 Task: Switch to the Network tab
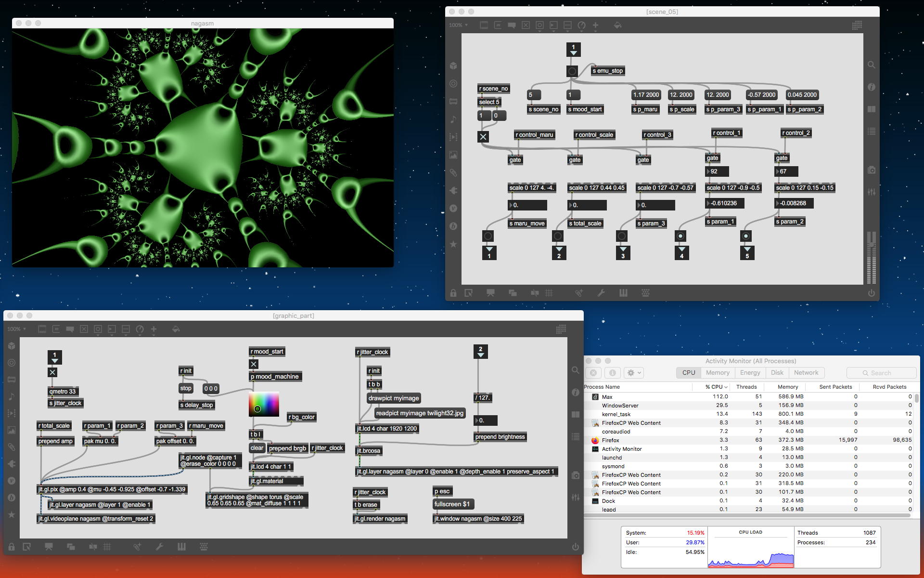tap(806, 373)
